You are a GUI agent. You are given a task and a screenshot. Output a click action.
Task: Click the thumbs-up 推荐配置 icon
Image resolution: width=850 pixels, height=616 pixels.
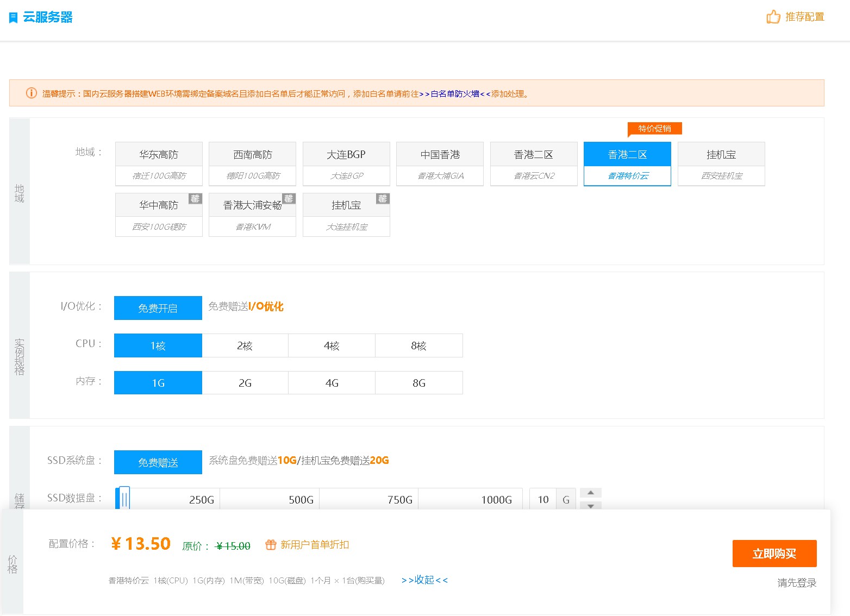[x=773, y=17]
